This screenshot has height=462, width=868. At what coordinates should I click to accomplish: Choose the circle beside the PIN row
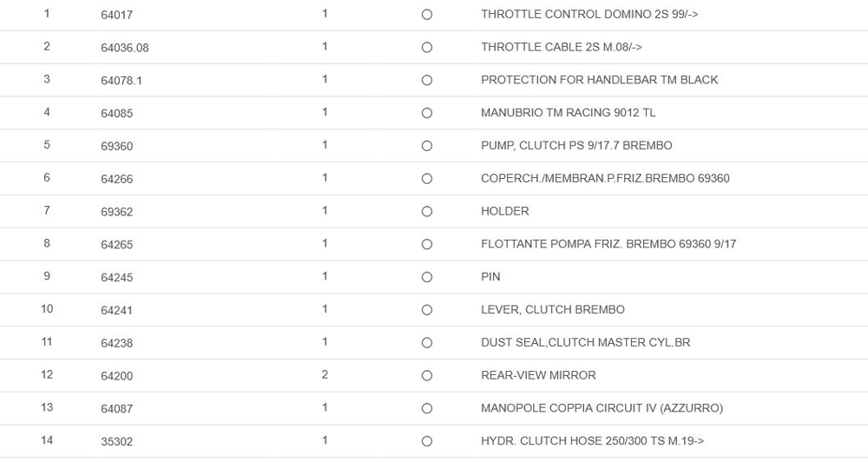click(426, 277)
